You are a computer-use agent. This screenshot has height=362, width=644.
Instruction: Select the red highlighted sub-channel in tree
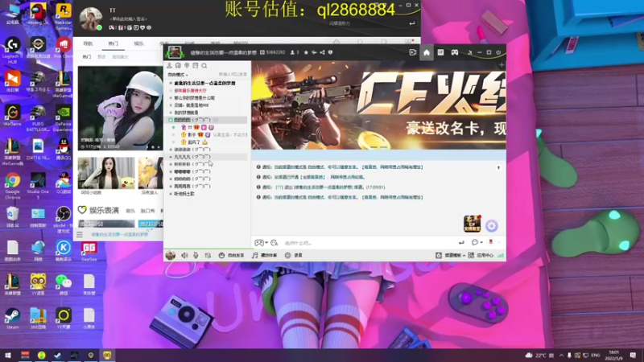pos(191,90)
